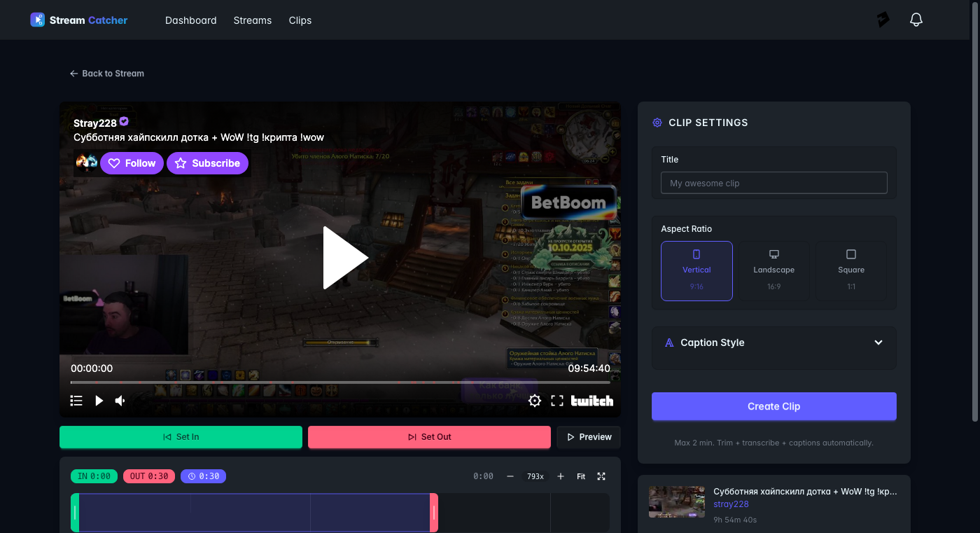Enter fullscreen mode in the video player
Image resolution: width=980 pixels, height=533 pixels.
[x=557, y=401]
